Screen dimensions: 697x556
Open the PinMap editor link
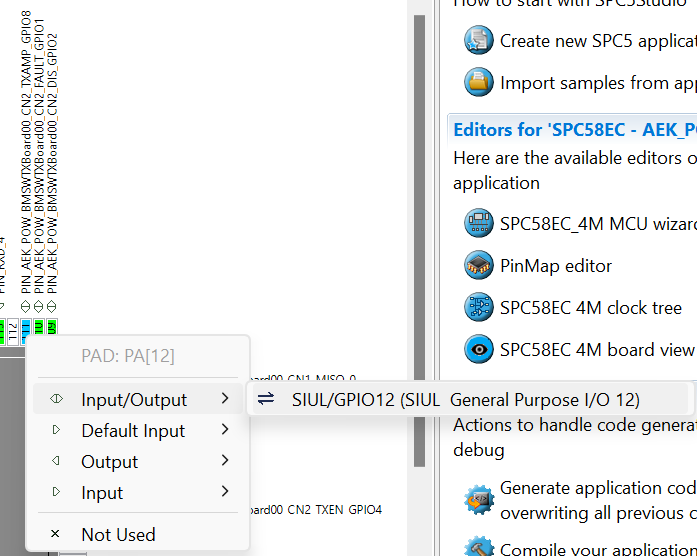556,266
